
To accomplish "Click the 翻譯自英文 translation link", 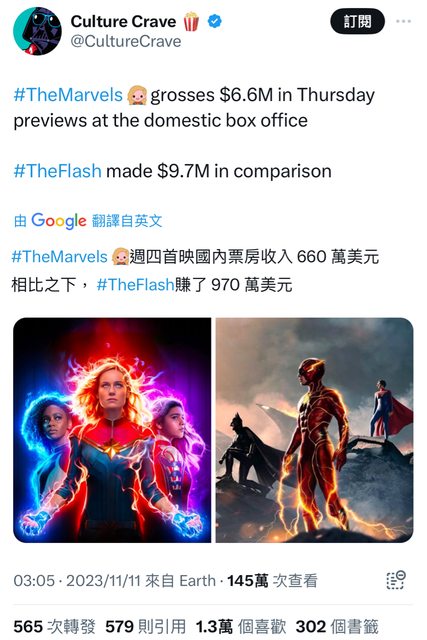I will (x=127, y=221).
